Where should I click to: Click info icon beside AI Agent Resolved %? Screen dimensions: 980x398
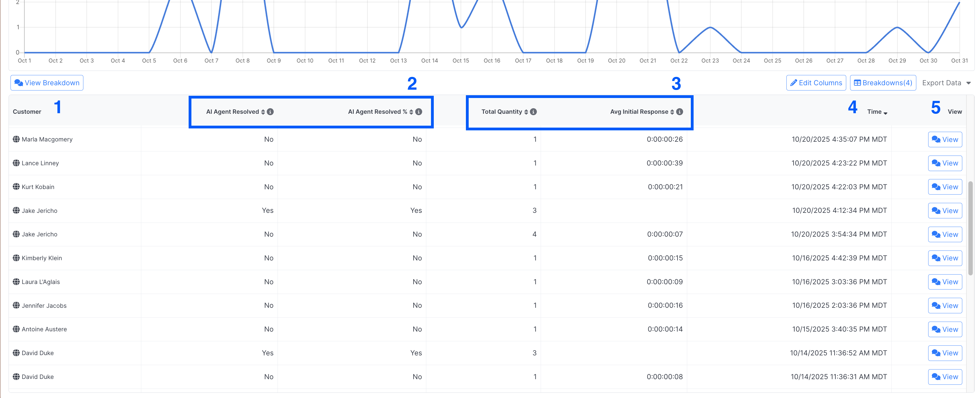[x=419, y=112]
